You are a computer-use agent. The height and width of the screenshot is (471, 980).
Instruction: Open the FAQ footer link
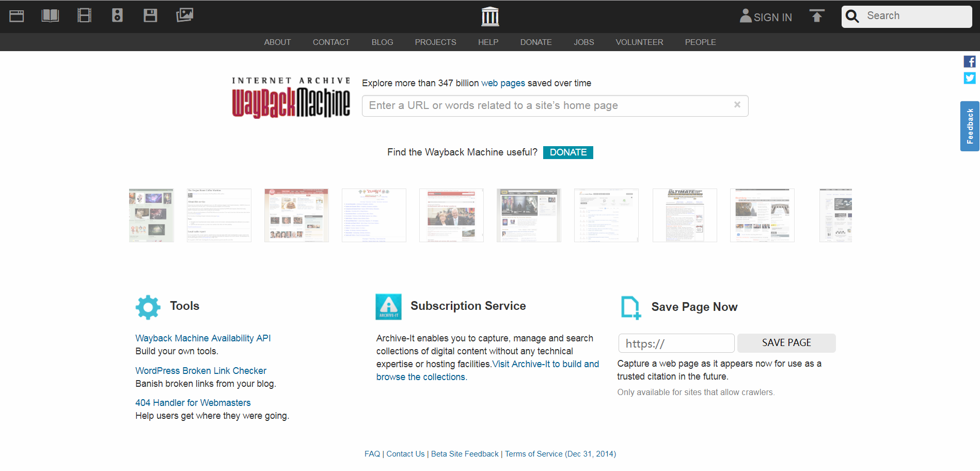372,454
